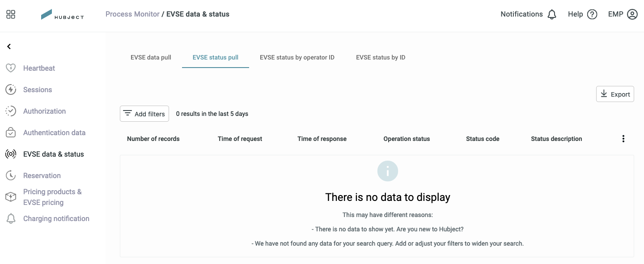Switch to EVSE status by operator ID tab
Screen dimensions: 644x264
tap(297, 57)
